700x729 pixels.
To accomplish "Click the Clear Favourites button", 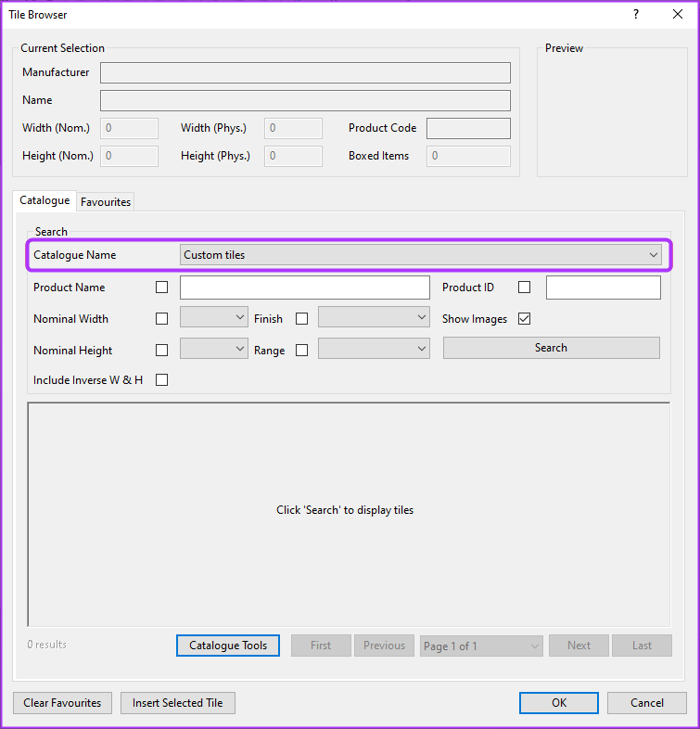I will [x=62, y=703].
